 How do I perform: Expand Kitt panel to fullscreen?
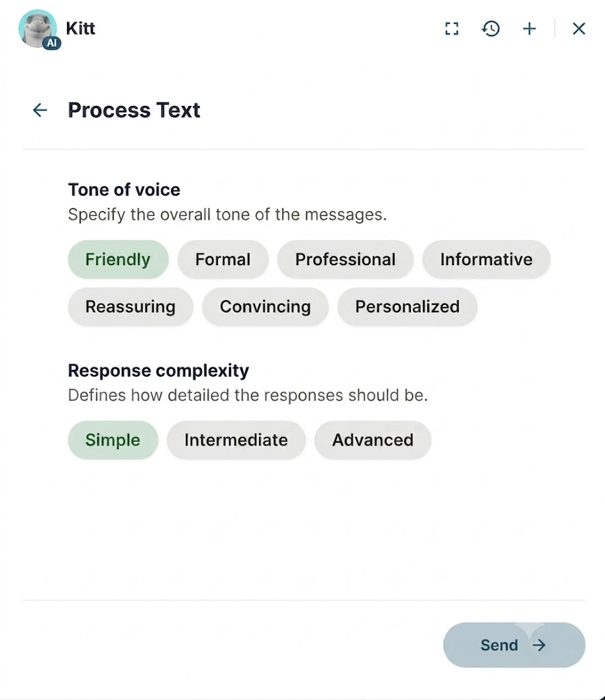[451, 29]
